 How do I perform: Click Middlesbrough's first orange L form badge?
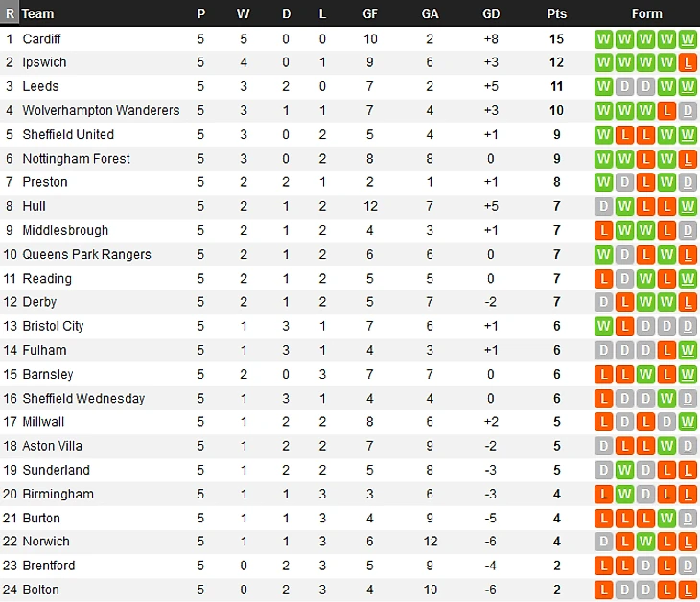click(x=603, y=231)
